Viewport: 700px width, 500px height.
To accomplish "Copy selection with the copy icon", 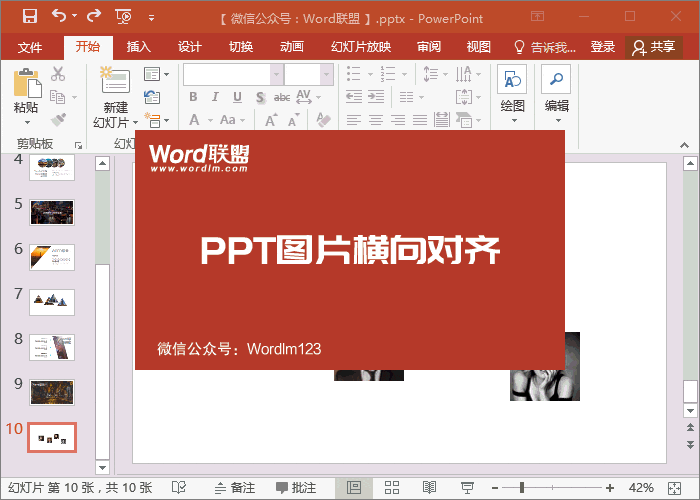I will click(58, 96).
